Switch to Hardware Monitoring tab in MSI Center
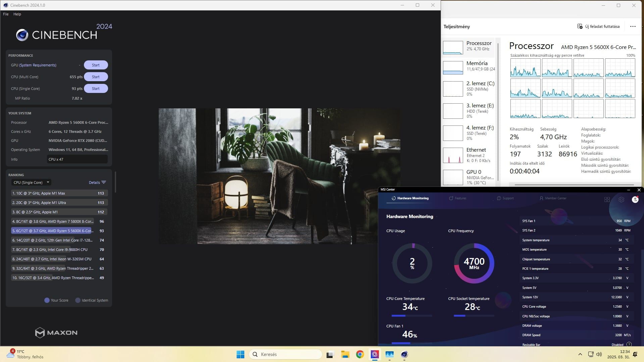The height and width of the screenshot is (362, 644). [410, 198]
